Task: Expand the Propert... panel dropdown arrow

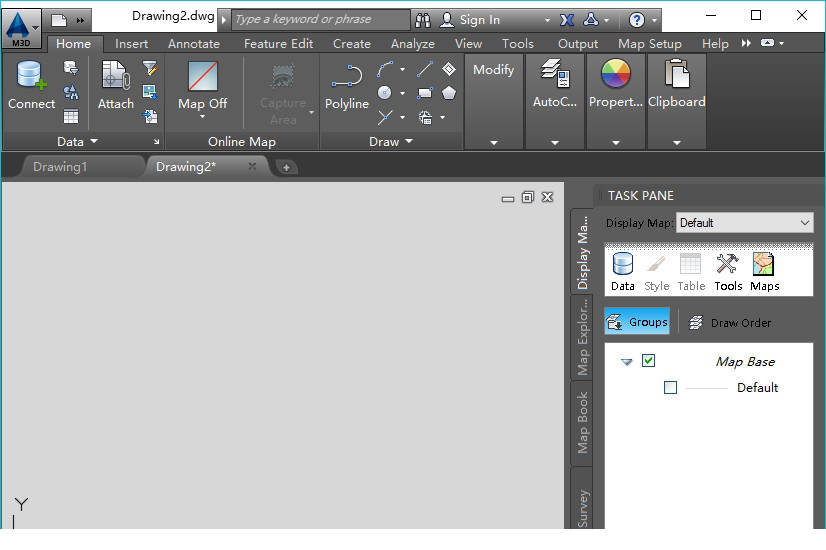Action: pyautogui.click(x=616, y=142)
